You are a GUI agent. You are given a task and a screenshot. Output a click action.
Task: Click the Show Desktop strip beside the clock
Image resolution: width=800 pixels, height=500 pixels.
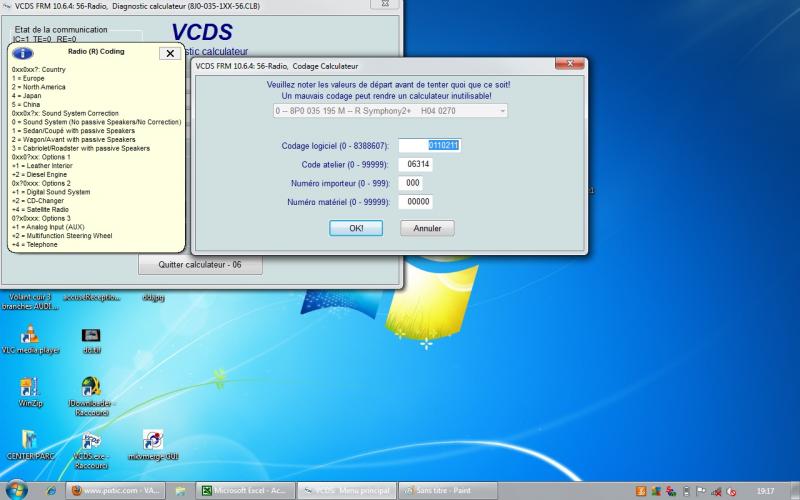tap(796, 491)
